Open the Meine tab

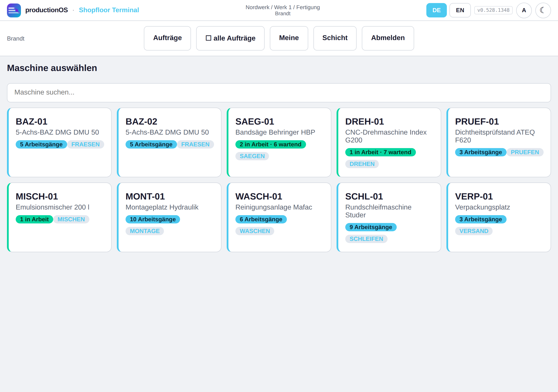tap(289, 38)
